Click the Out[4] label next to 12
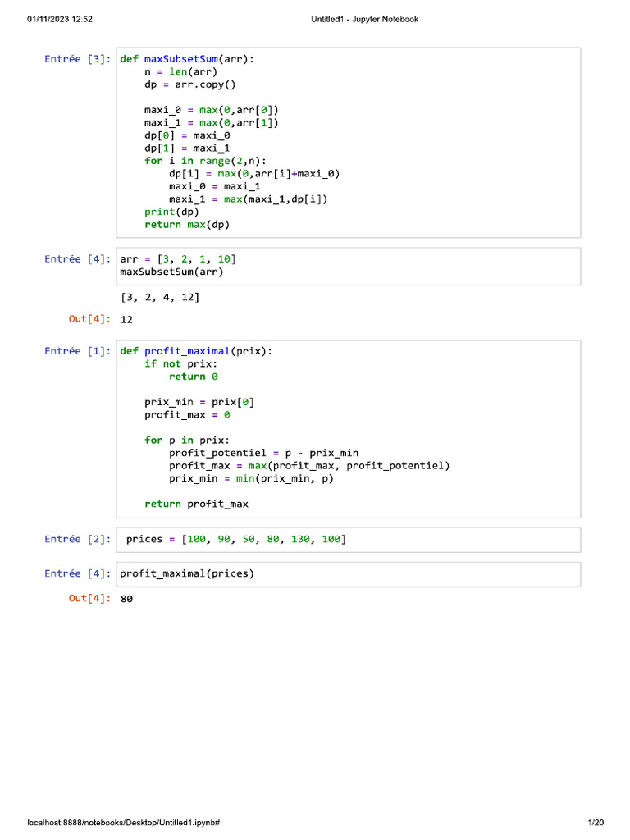 89,319
